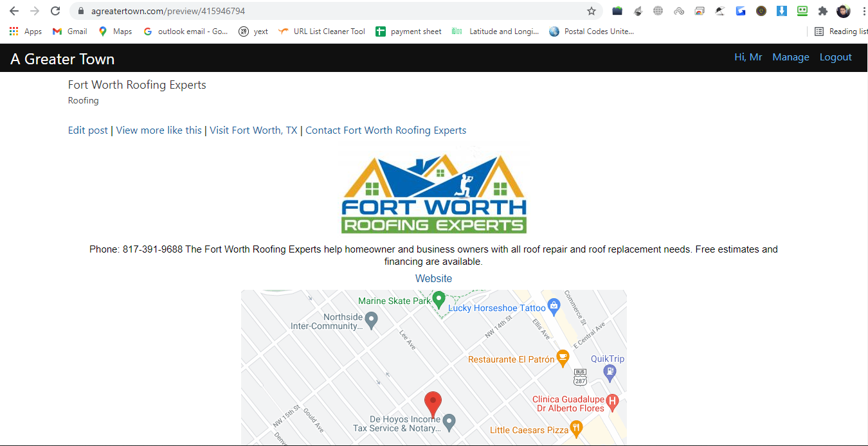Open the Manage page link
The width and height of the screenshot is (868, 446).
click(791, 57)
